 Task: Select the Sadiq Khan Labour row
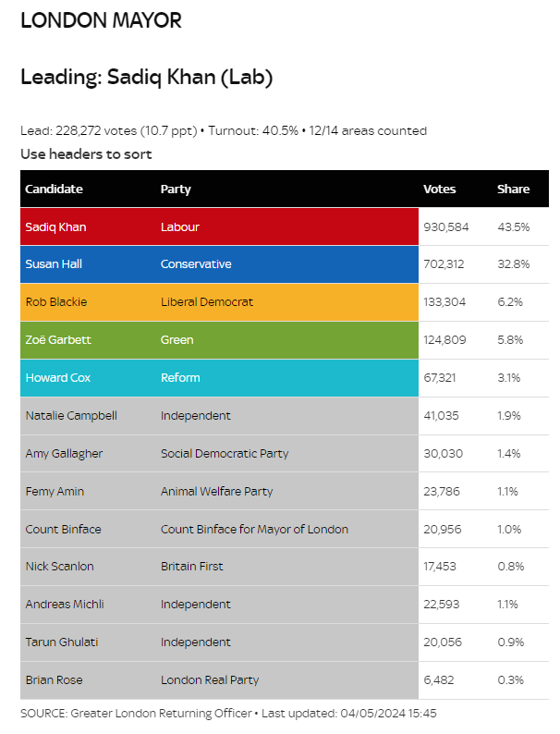click(x=285, y=227)
